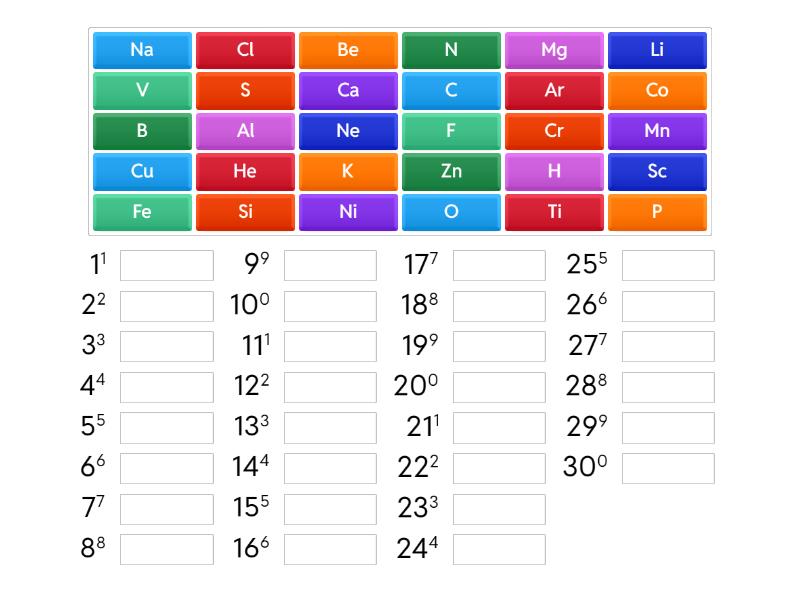Select the Zn element tile
The width and height of the screenshot is (800, 600).
(x=451, y=172)
